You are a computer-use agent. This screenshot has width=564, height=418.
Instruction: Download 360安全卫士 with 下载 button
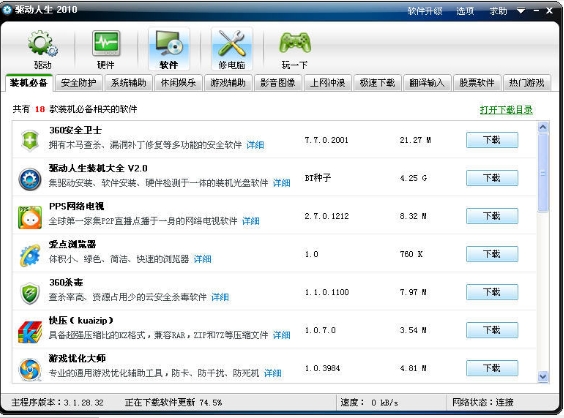point(492,140)
